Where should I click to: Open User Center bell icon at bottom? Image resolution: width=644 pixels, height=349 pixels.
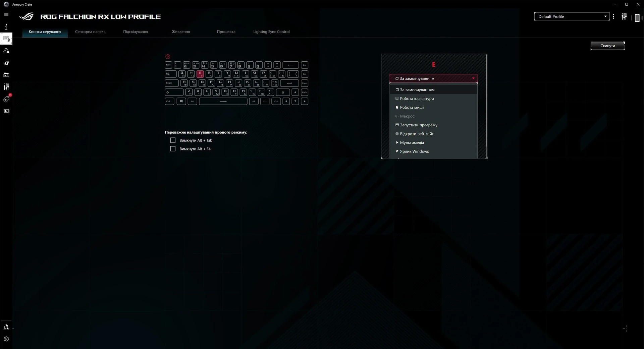pos(6,327)
